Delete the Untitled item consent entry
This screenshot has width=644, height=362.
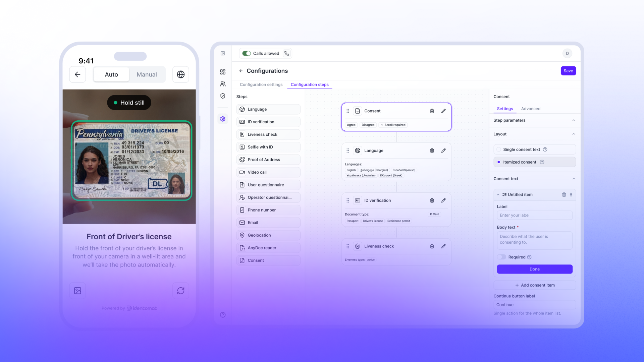point(564,194)
